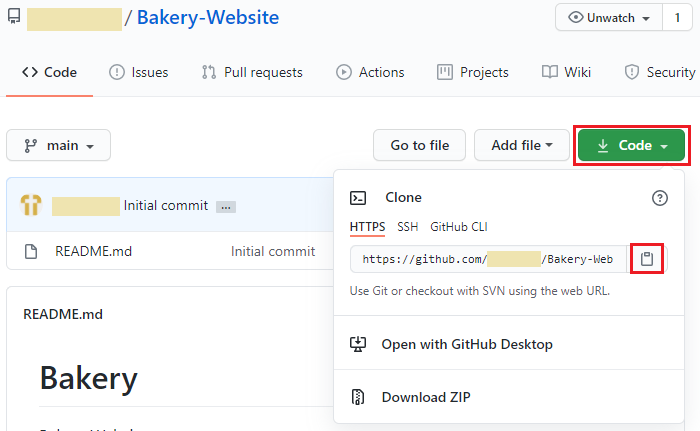
Task: Click the README.md file icon in the file row
Action: 31,251
